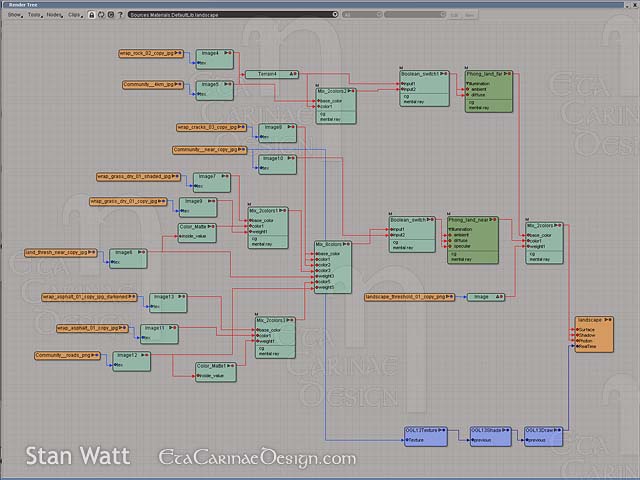Click the lock icon in the toolbar

click(x=91, y=16)
